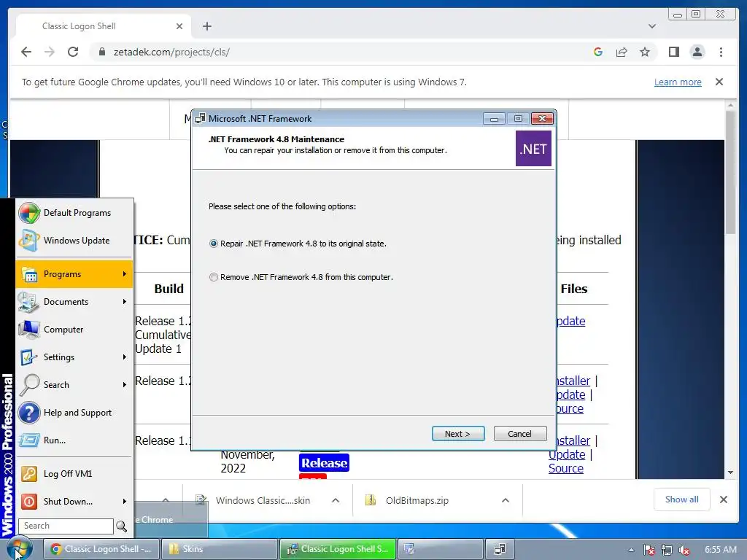
Task: Click the Windows Start orb
Action: 20,549
